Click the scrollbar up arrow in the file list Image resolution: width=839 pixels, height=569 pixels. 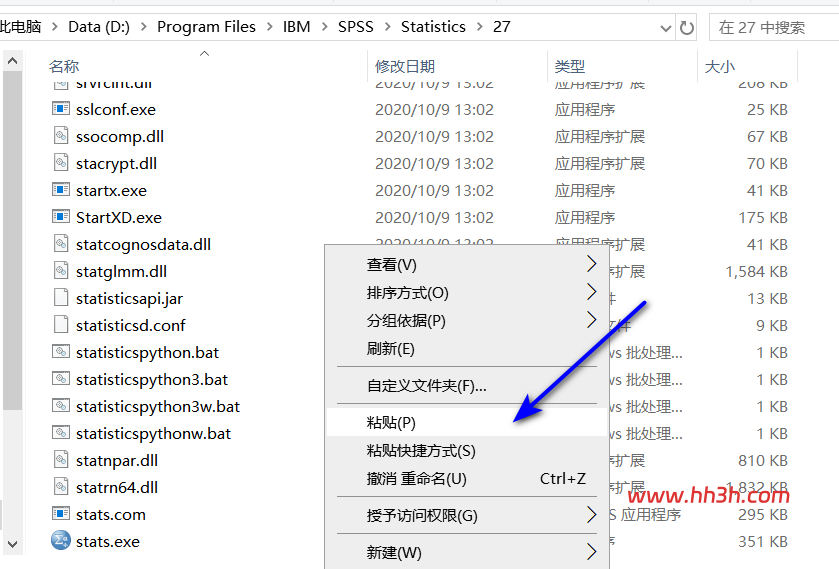pos(12,61)
